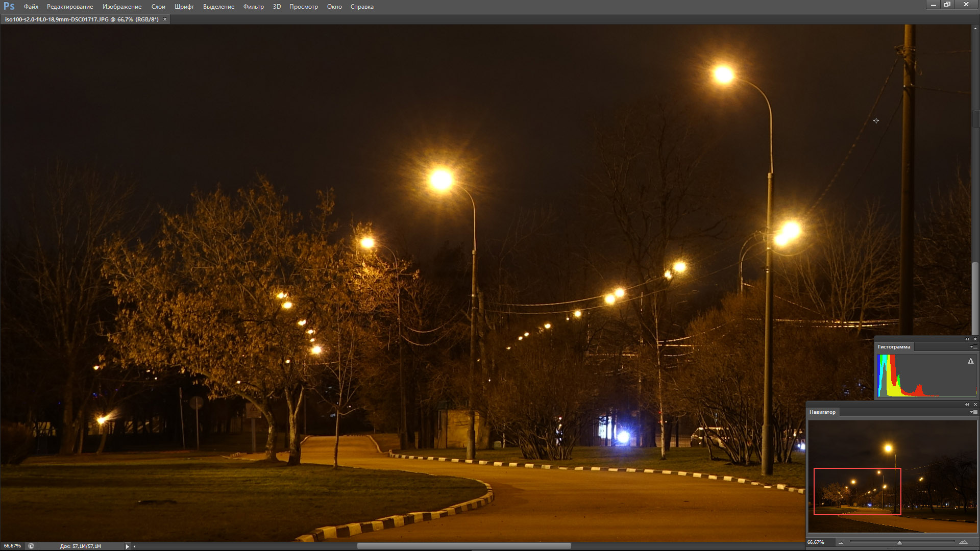Close the DSC01717.JPG document tab
The height and width of the screenshot is (551, 980).
165,19
